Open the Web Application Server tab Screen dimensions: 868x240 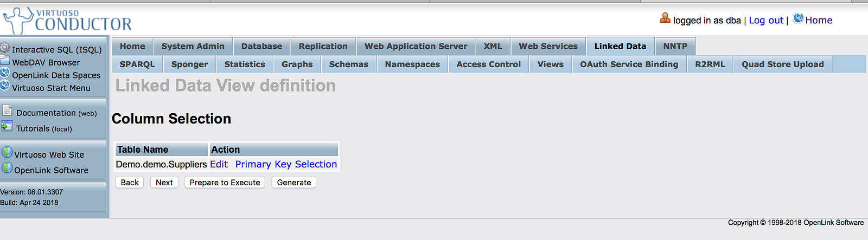[x=416, y=47]
